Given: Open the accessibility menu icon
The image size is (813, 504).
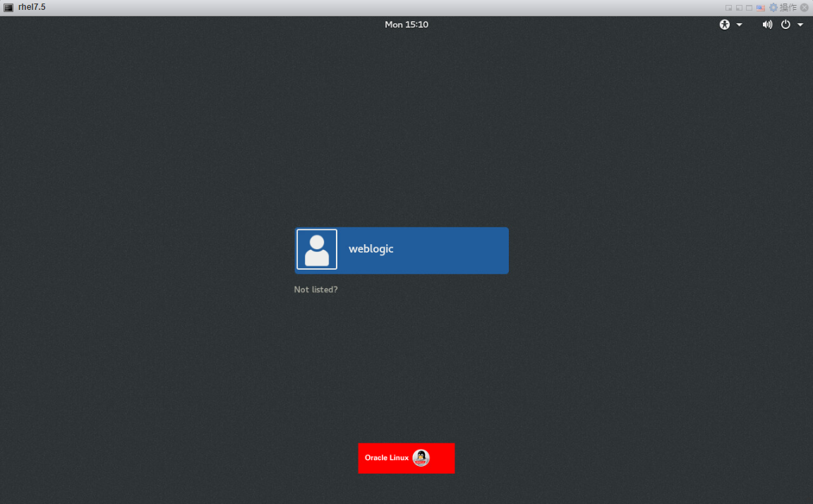Looking at the screenshot, I should pos(724,25).
